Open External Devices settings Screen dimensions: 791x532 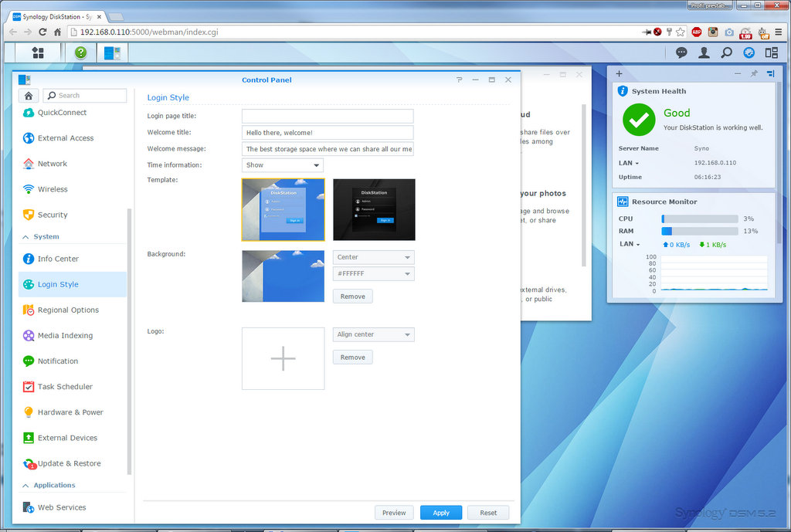point(73,438)
